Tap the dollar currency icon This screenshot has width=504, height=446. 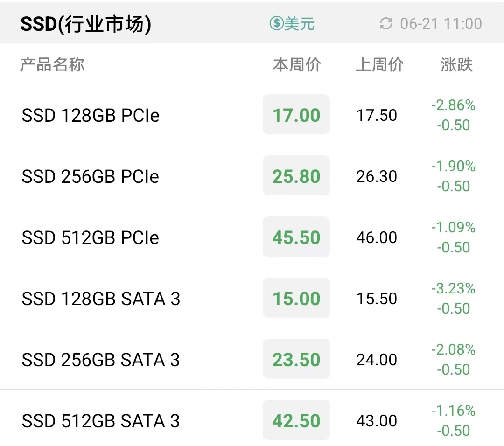pos(276,23)
